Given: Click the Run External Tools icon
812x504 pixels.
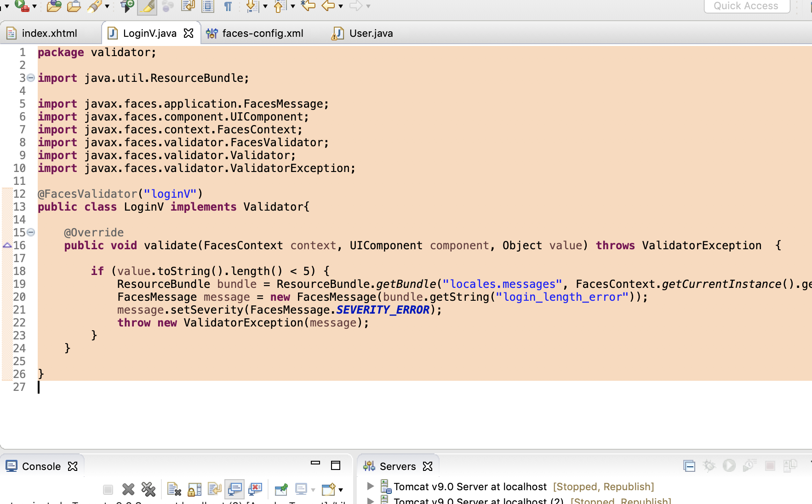Looking at the screenshot, I should pos(22,6).
